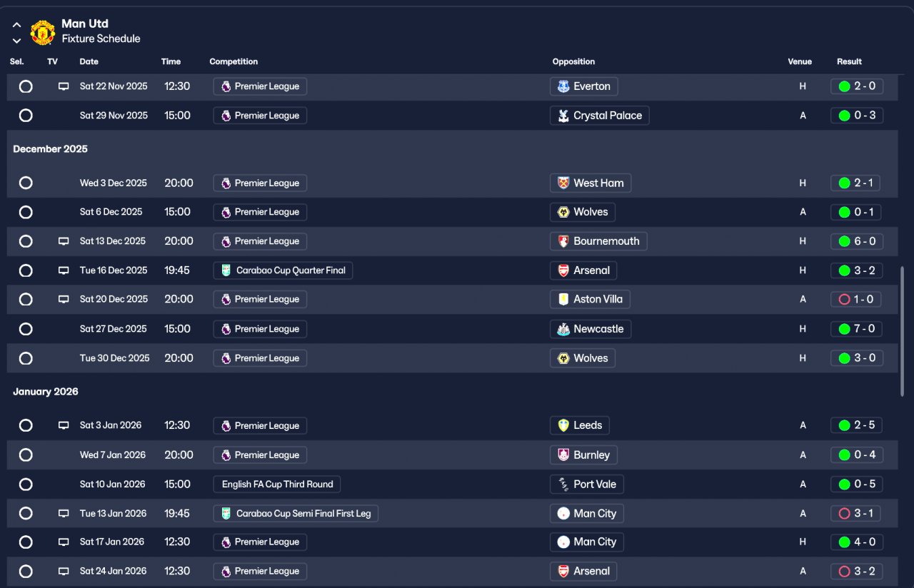The image size is (914, 588).
Task: Open English FA Cup Third Round competition
Action: 277,484
